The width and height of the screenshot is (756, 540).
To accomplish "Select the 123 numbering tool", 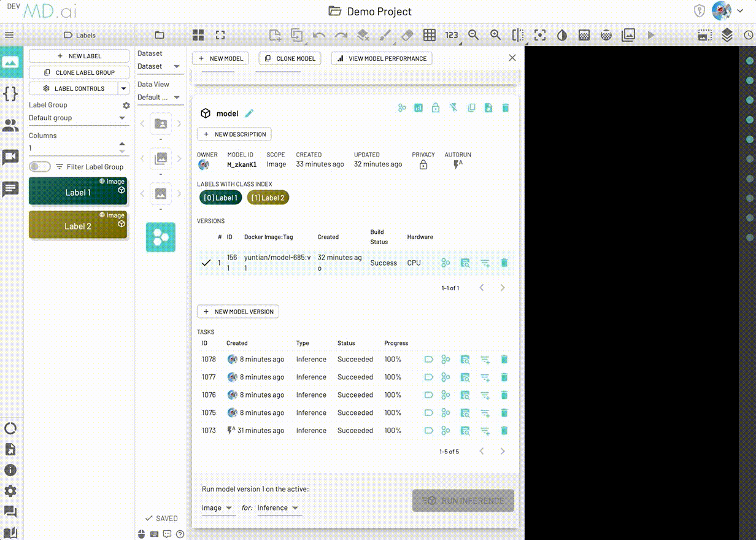I will [x=452, y=35].
